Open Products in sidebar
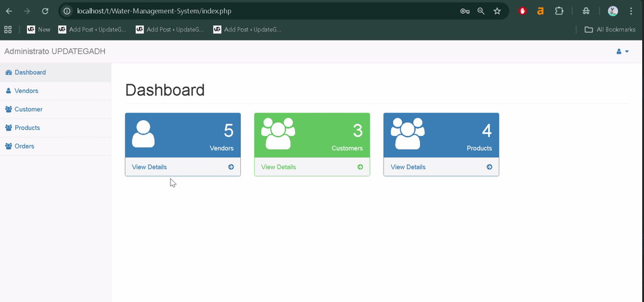Viewport: 644px width, 302px height. pyautogui.click(x=55, y=128)
